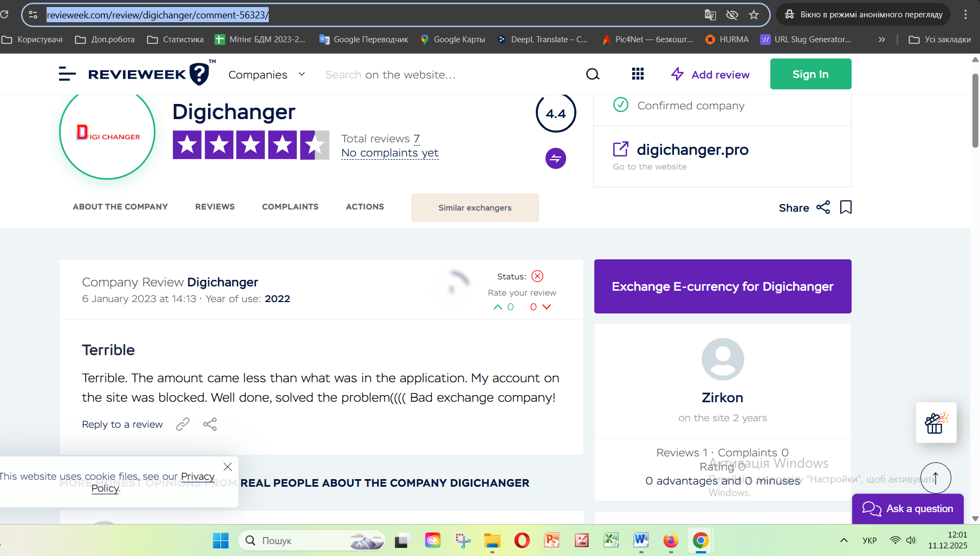Click Reply to a review
The height and width of the screenshot is (556, 980).
click(x=122, y=424)
